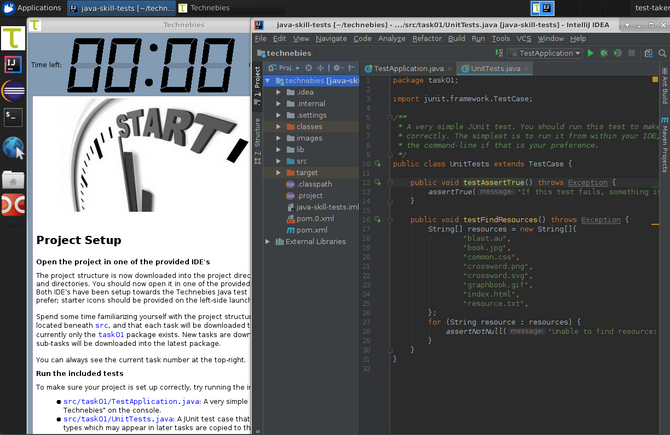Open Project view type dropdown

(x=284, y=68)
